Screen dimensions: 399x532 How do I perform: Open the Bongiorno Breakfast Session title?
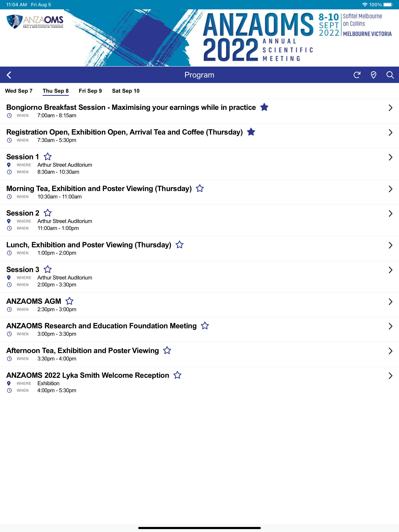click(131, 107)
